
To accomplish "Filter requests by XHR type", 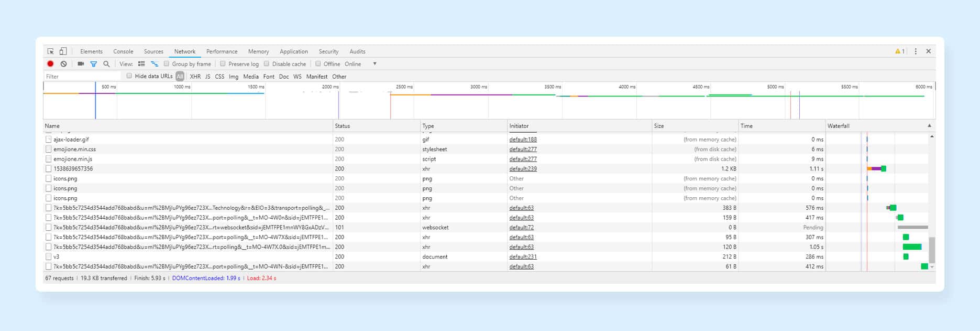I will click(x=195, y=77).
